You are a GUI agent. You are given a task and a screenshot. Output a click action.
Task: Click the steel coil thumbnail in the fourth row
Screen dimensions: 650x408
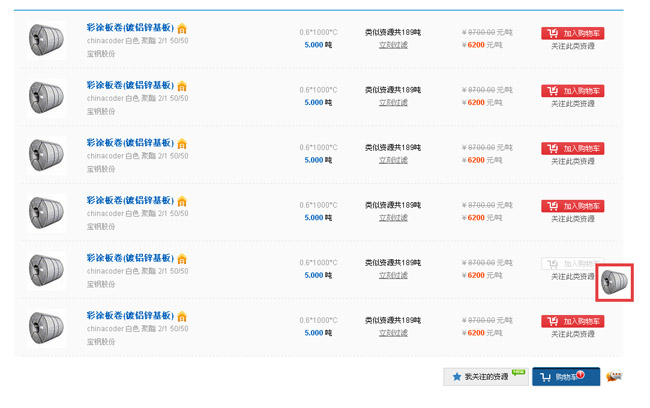[46, 213]
